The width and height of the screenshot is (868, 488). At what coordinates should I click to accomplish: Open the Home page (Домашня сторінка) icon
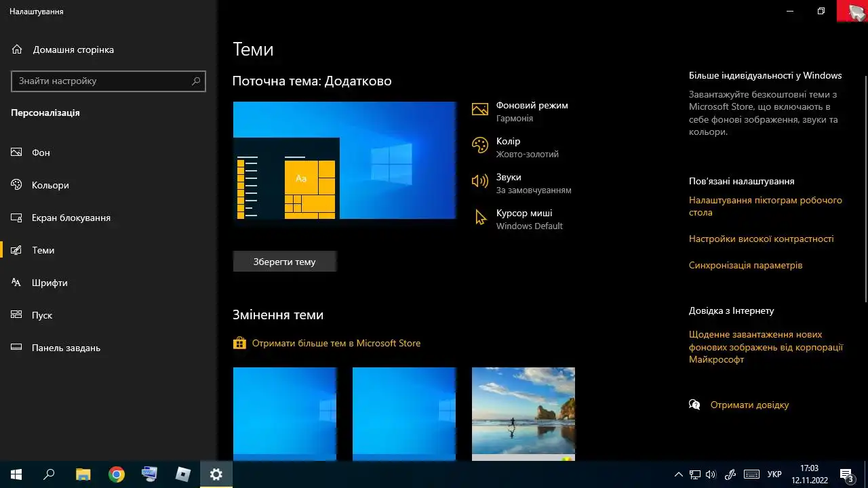17,49
